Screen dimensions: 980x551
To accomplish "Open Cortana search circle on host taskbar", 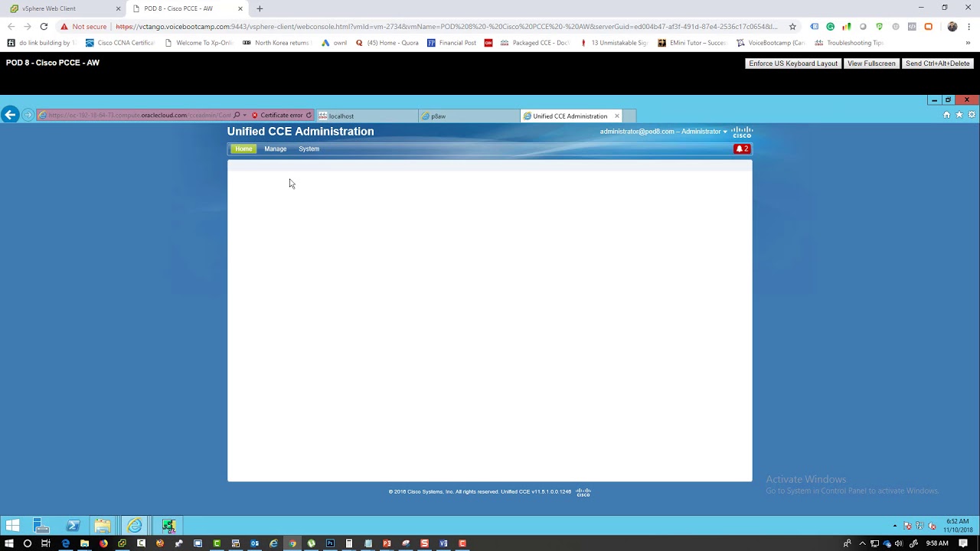I will 28,543.
